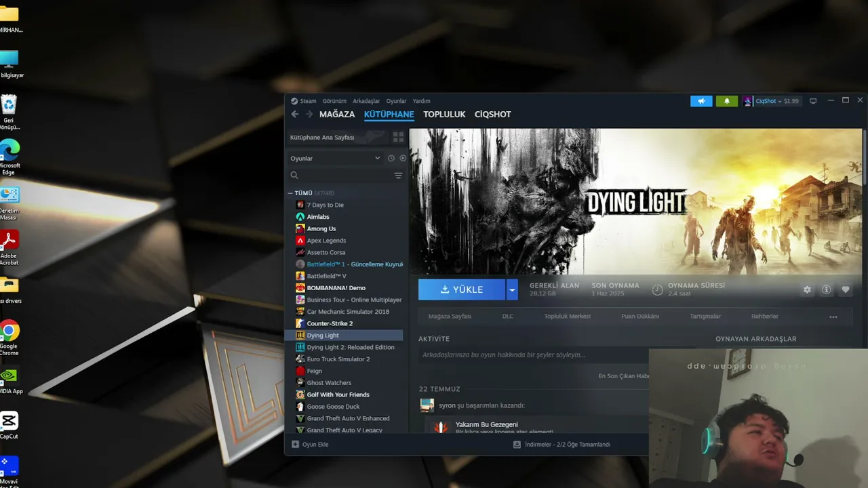This screenshot has width=868, height=488.
Task: Open the Recycle Bin desktop icon
Action: [x=9, y=112]
